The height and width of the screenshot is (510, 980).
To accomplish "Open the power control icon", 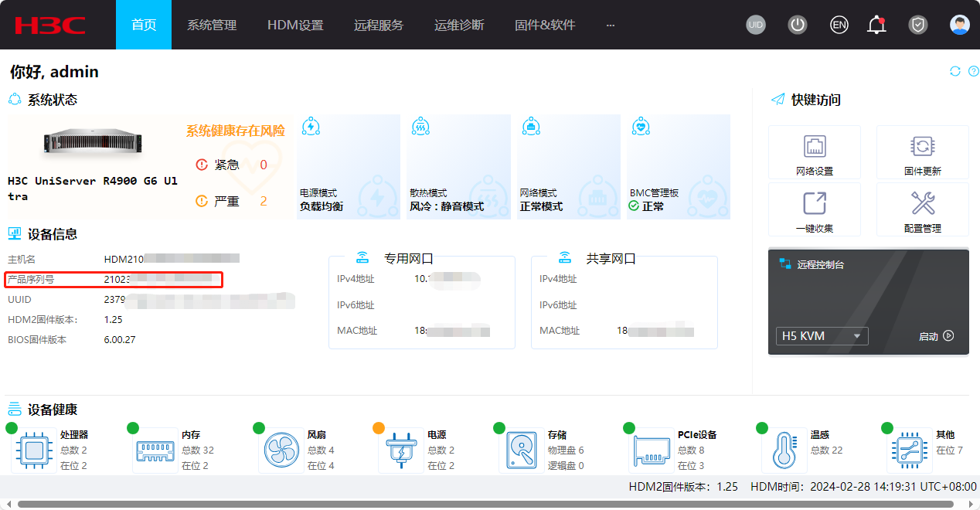I will click(798, 25).
